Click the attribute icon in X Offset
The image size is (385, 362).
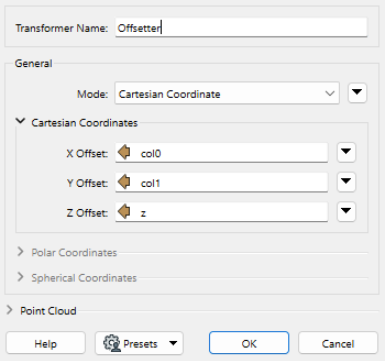(x=124, y=153)
